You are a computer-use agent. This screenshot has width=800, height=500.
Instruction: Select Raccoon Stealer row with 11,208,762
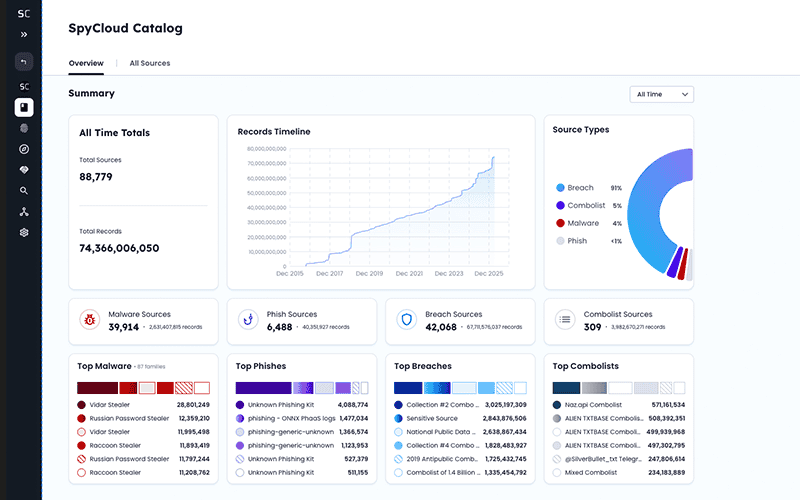143,472
